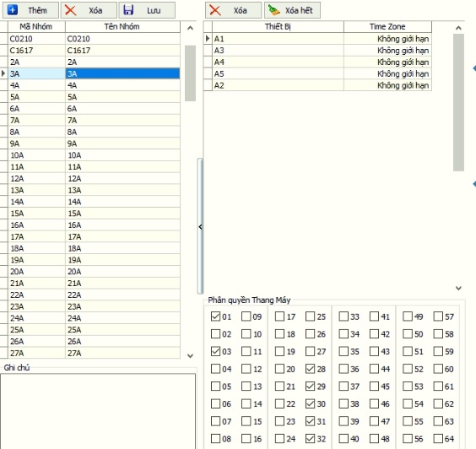The image size is (476, 449).
Task: Click the row indicator arrow beside group 3A
Action: pyautogui.click(x=3, y=73)
